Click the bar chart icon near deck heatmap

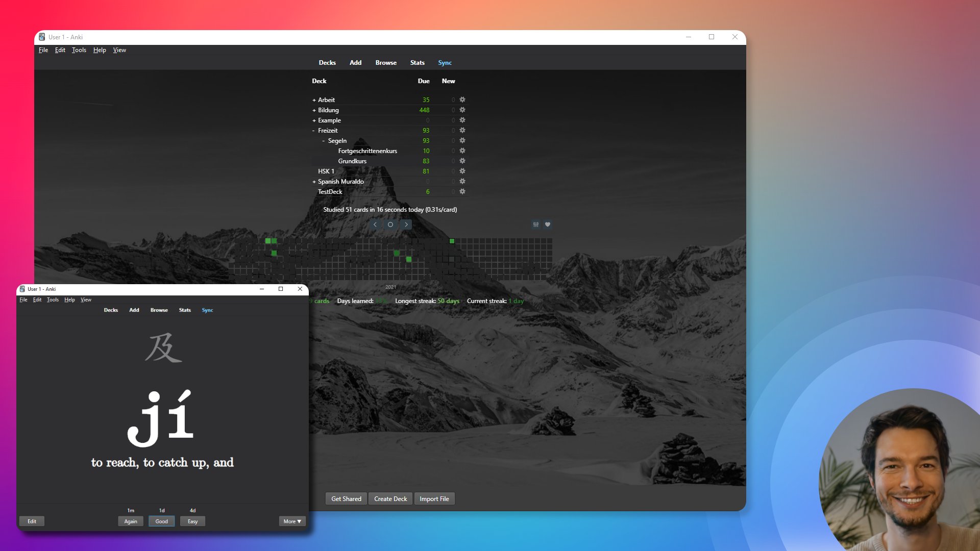tap(536, 224)
